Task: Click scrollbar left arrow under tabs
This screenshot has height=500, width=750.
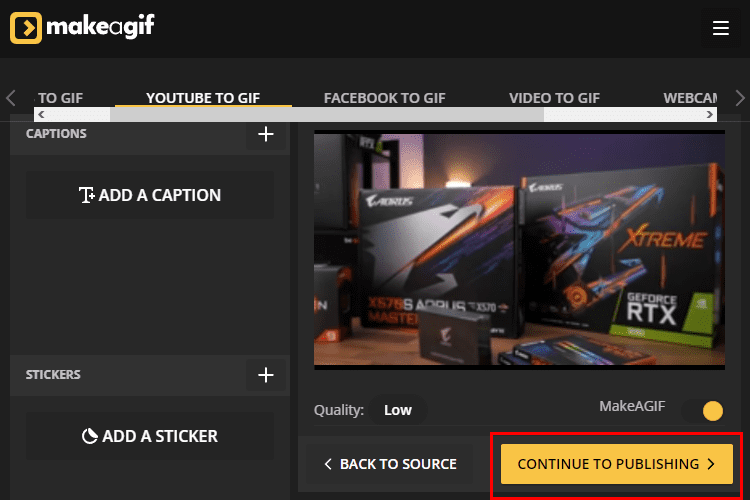Action: (x=41, y=114)
